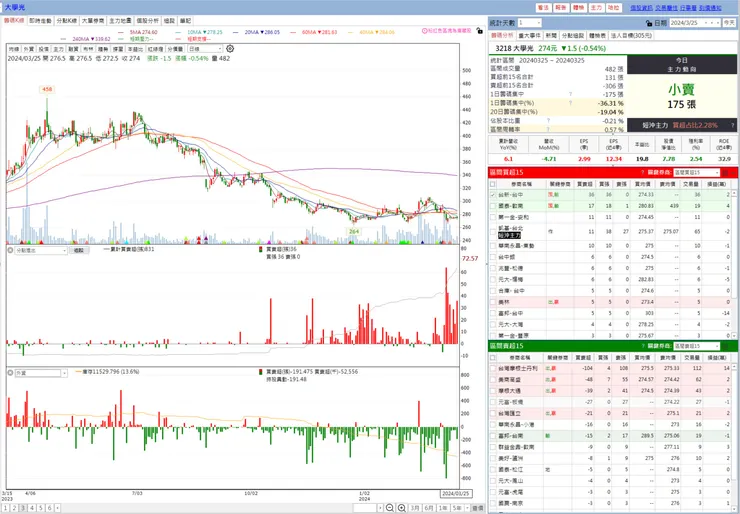The height and width of the screenshot is (514, 740).
Task: Click icon at 區間賣超15 header right edge
Action: coord(725,346)
